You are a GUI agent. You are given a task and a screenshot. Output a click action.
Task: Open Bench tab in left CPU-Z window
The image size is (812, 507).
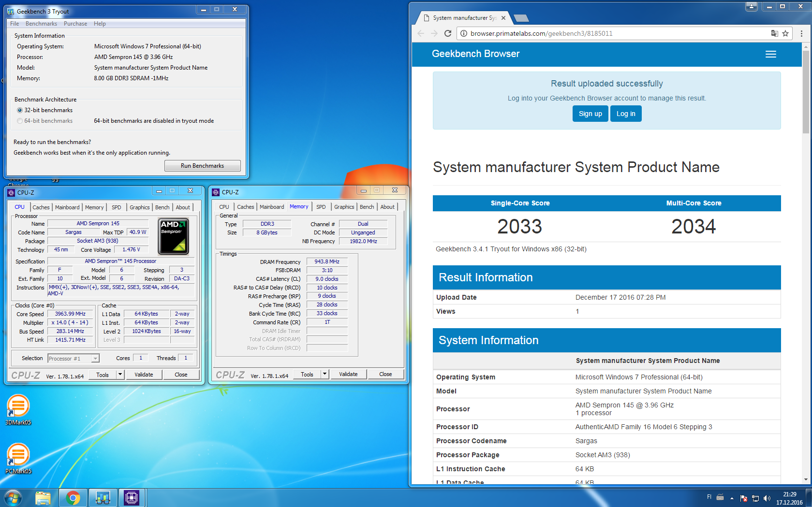pos(162,207)
